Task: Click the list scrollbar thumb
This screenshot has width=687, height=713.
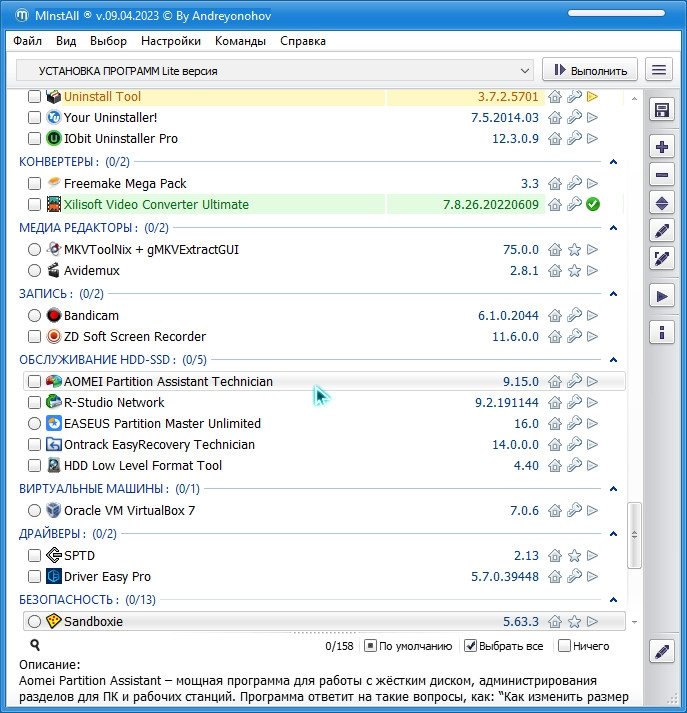Action: 634,535
